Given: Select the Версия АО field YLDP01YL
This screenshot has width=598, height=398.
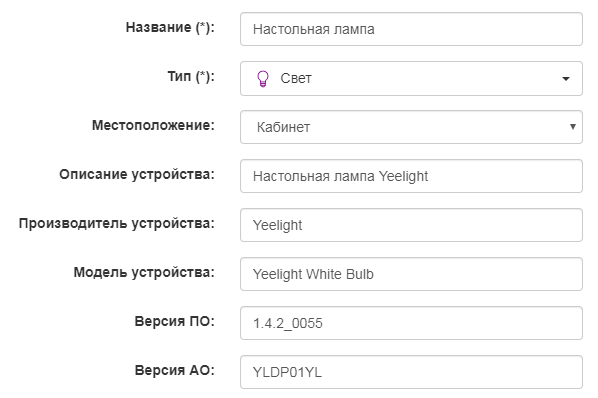Looking at the screenshot, I should 411,372.
